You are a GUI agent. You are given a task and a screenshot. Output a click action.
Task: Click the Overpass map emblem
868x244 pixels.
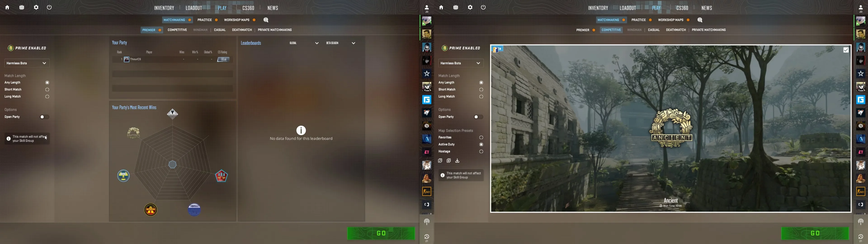pos(151,210)
